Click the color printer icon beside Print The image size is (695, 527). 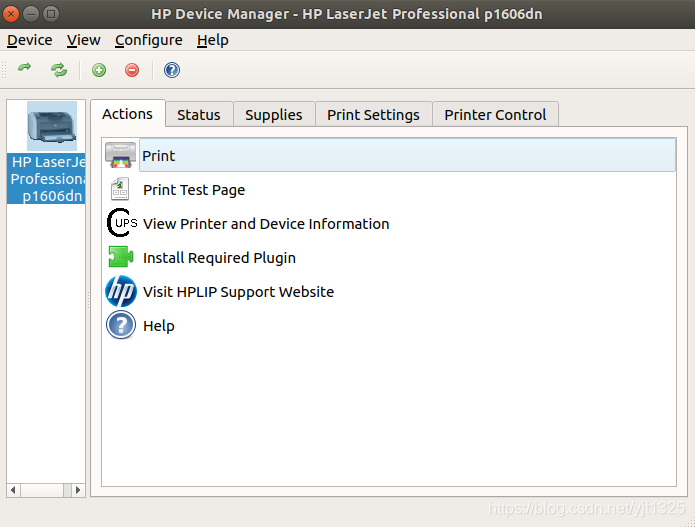[121, 155]
